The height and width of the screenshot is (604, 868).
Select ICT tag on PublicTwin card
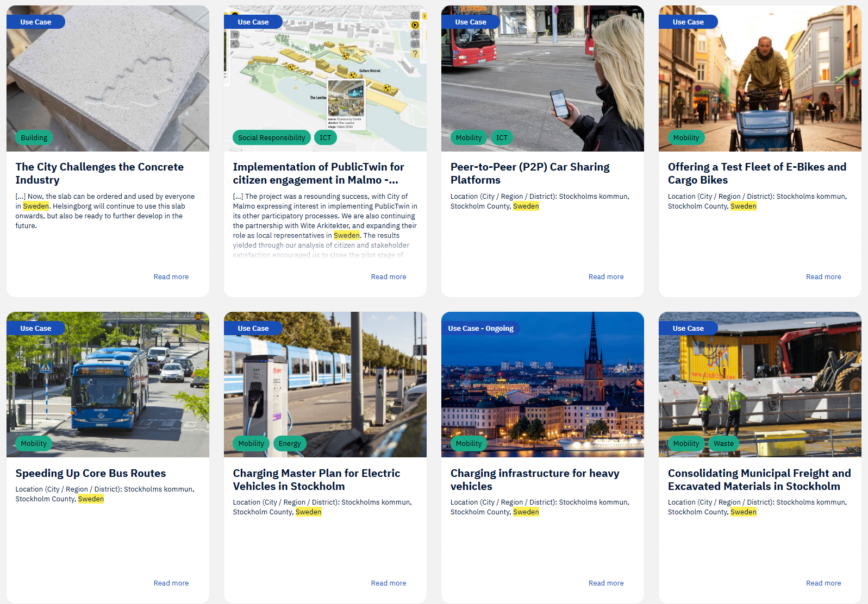326,137
